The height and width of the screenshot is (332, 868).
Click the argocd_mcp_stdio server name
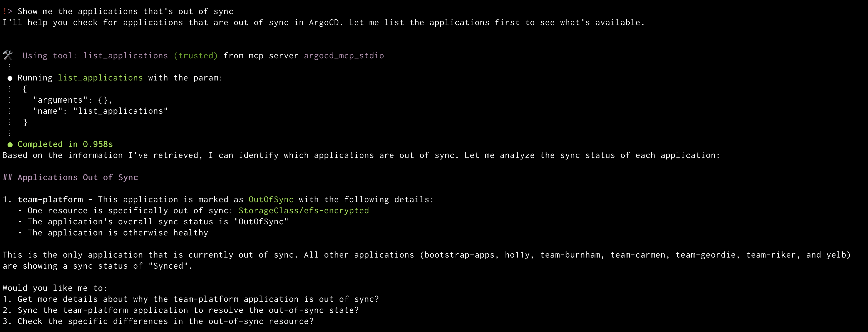coord(344,56)
